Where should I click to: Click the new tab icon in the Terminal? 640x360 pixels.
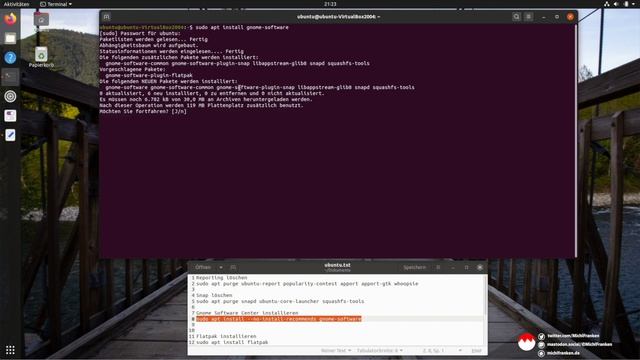pyautogui.click(x=107, y=17)
